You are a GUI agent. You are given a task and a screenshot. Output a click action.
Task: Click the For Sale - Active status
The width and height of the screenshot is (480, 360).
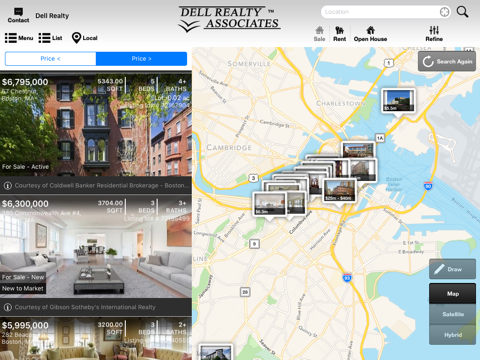coord(25,167)
